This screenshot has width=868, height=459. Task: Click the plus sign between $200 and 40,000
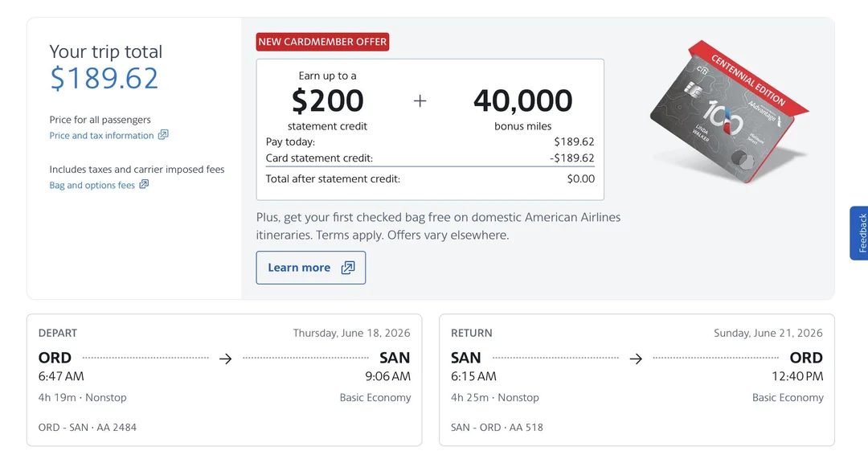[420, 100]
